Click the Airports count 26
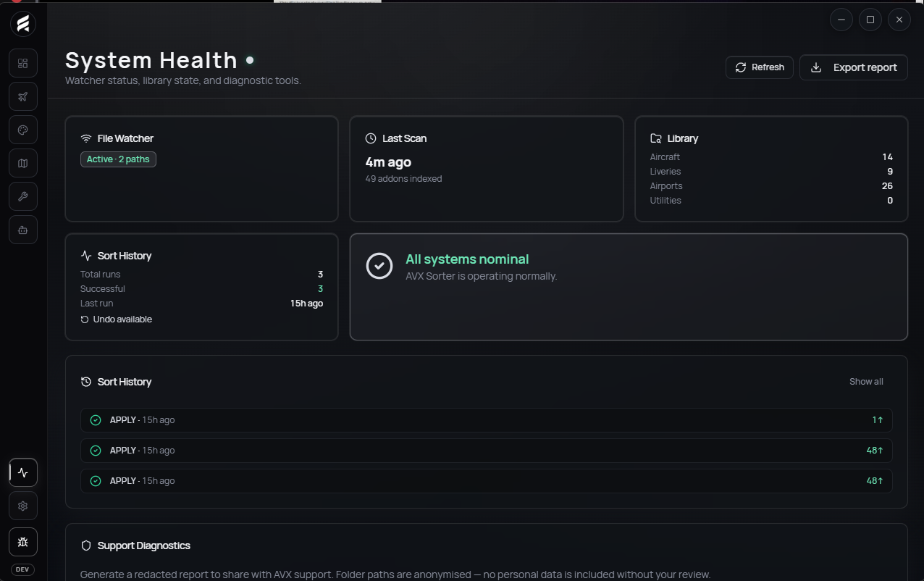 887,186
